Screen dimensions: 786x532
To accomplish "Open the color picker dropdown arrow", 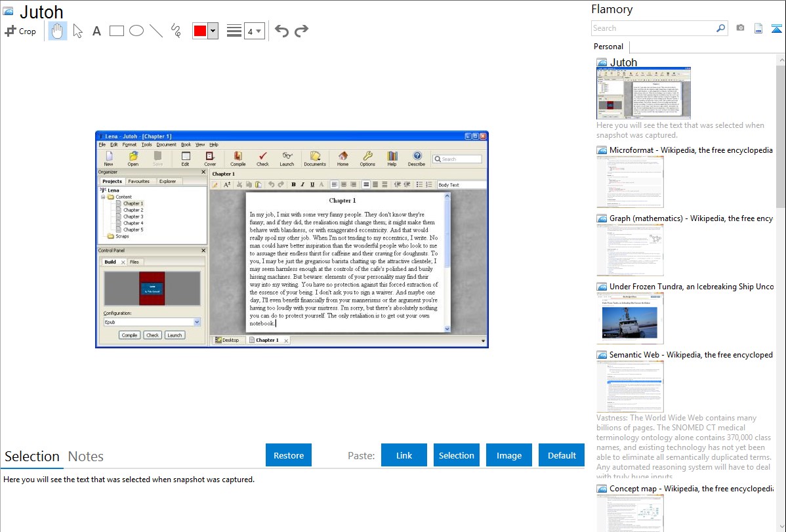I will tap(213, 31).
